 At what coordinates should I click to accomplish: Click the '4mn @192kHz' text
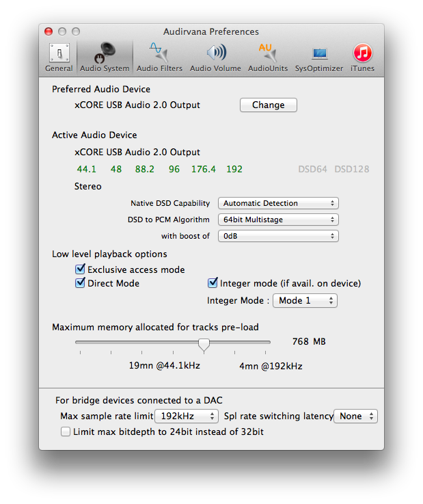point(271,366)
